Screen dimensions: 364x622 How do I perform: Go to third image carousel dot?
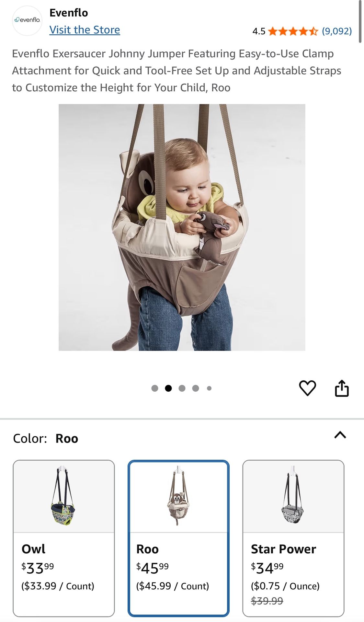coord(182,388)
